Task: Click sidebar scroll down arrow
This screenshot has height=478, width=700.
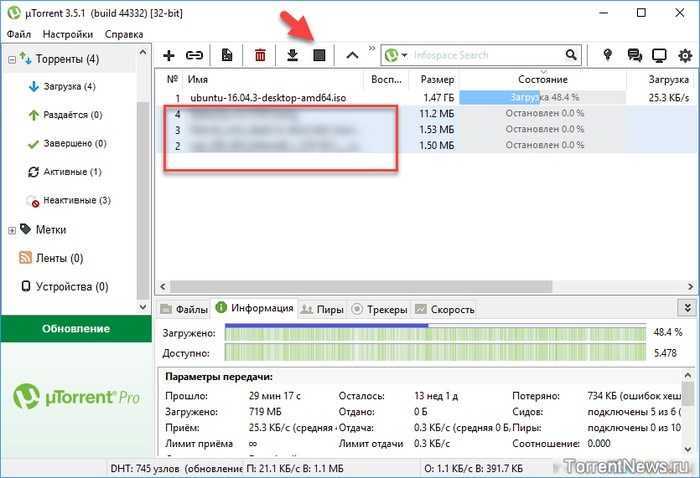Action: pos(143,307)
